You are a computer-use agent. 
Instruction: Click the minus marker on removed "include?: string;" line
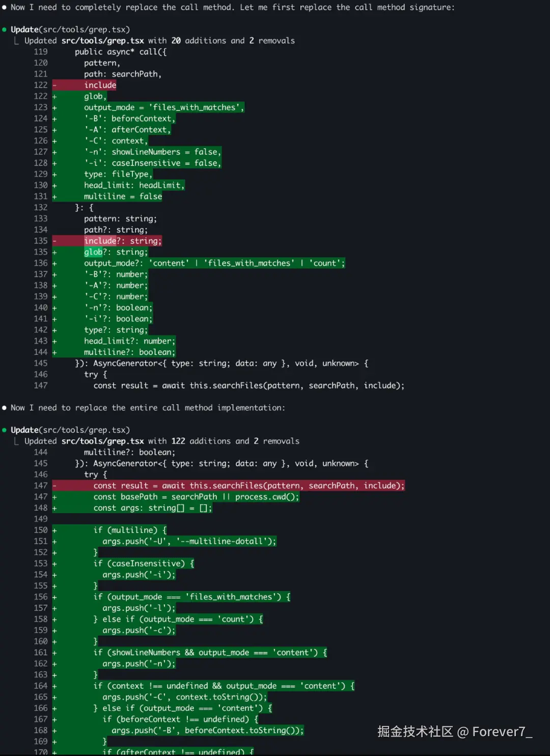pyautogui.click(x=54, y=241)
